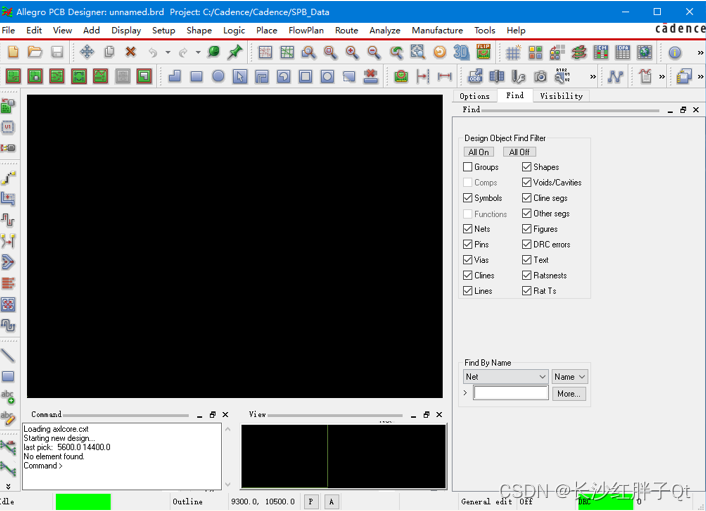Image resolution: width=706 pixels, height=511 pixels.
Task: Click the New file icon
Action: [x=13, y=52]
